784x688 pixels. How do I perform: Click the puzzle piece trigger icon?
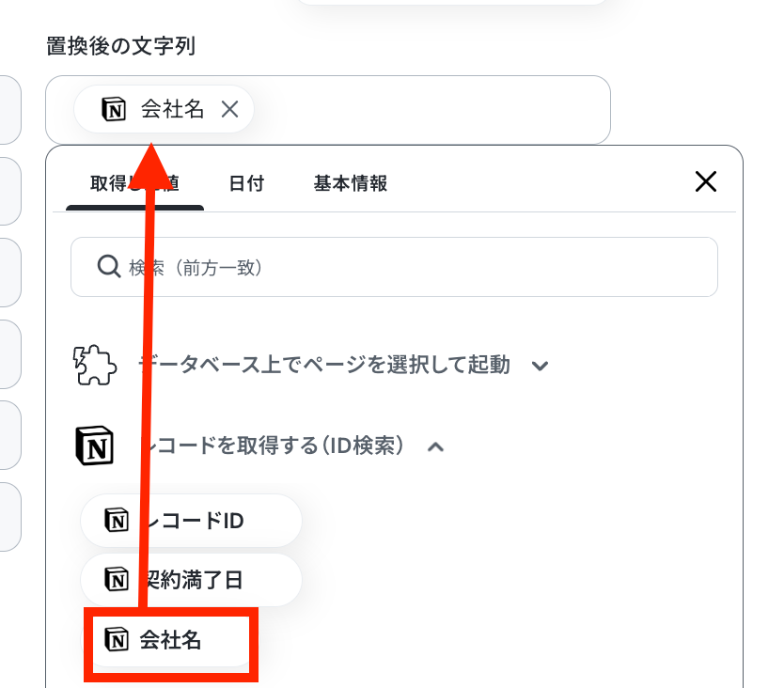pyautogui.click(x=95, y=365)
